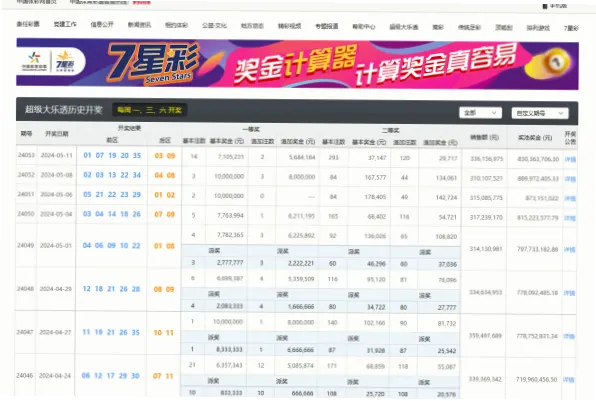Click sales amount 310,107,521
This screenshot has height=401, width=596.
486,178
